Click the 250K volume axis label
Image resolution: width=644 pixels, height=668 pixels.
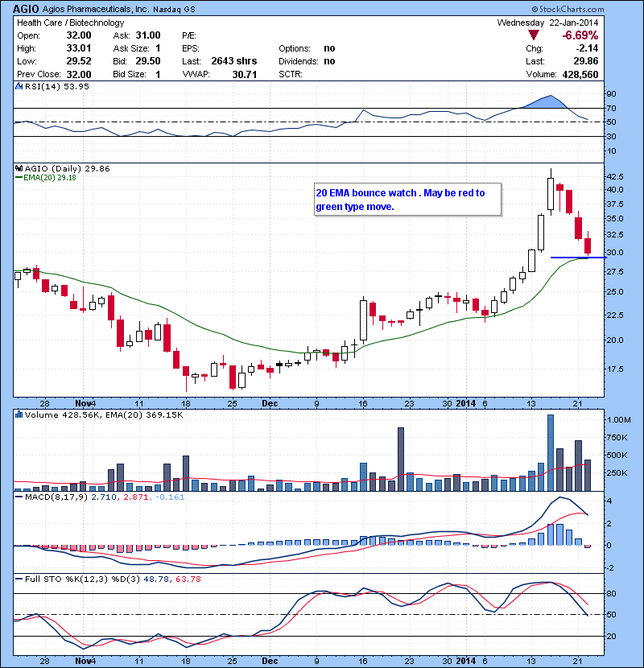click(x=617, y=473)
